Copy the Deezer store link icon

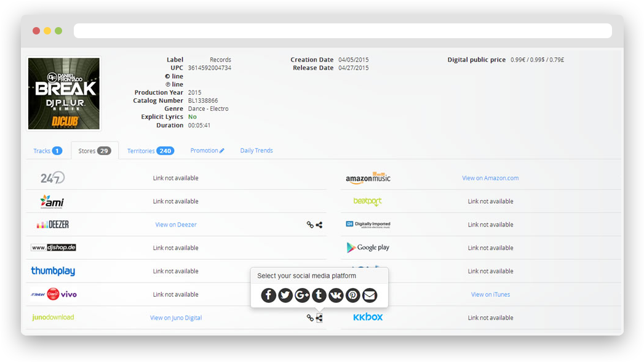(309, 225)
